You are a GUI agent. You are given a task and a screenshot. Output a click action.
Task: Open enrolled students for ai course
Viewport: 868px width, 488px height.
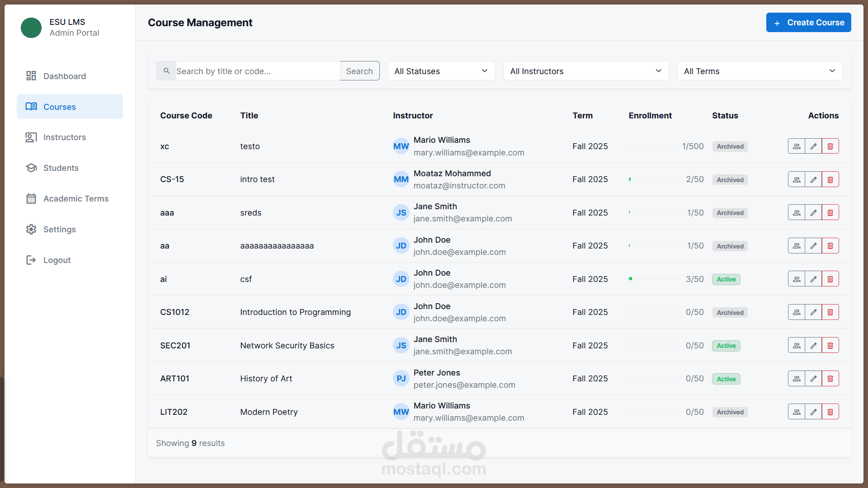[x=797, y=279]
